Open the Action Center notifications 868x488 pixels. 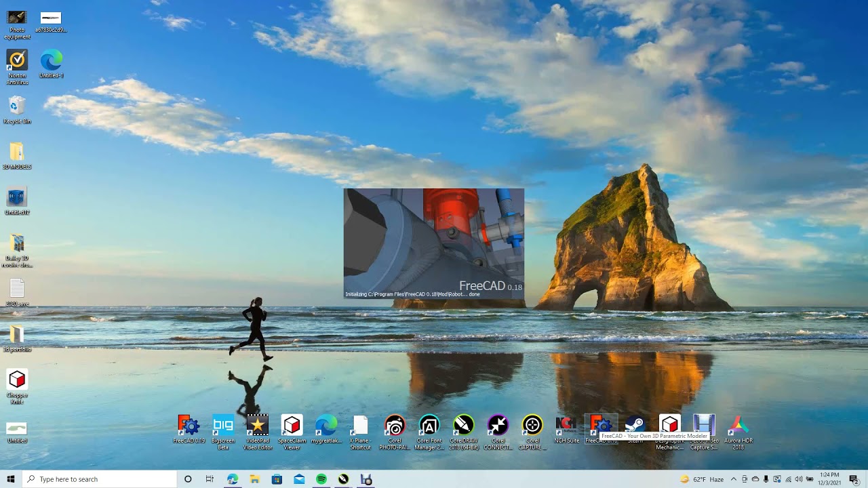click(x=854, y=479)
